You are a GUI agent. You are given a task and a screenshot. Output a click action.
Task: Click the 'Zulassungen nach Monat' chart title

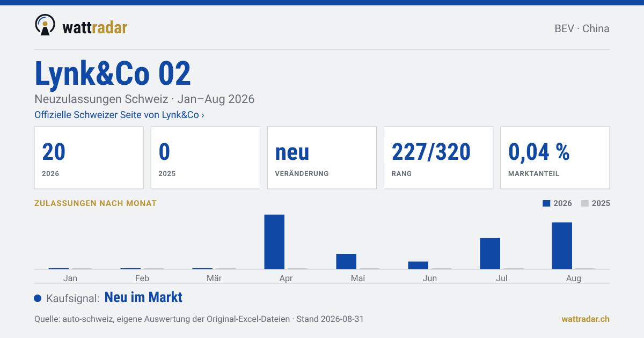pos(96,203)
